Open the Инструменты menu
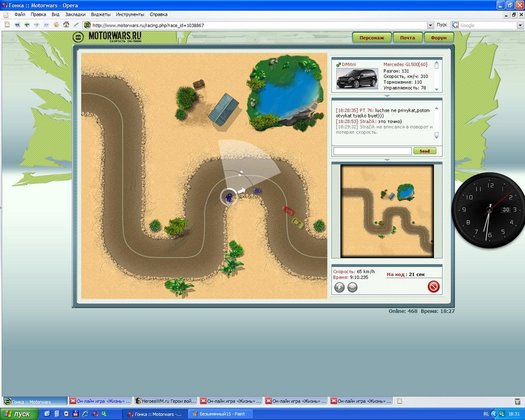This screenshot has width=525, height=420. pyautogui.click(x=130, y=15)
